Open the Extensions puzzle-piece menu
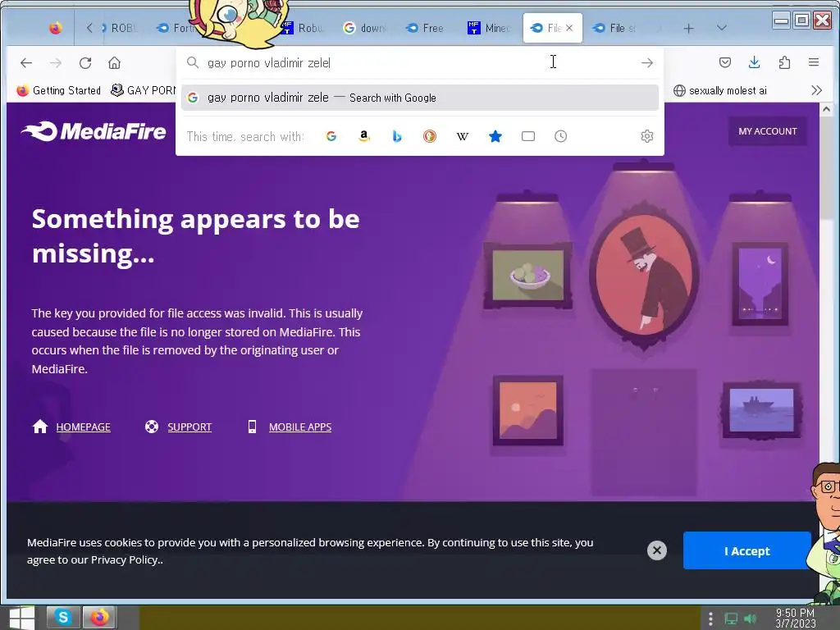Image resolution: width=840 pixels, height=630 pixels. pos(784,62)
